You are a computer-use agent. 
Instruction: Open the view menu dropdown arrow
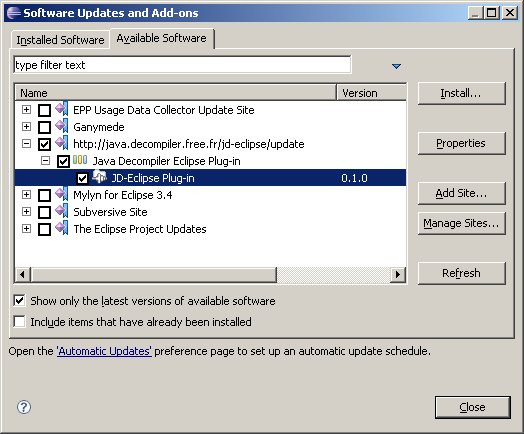396,66
